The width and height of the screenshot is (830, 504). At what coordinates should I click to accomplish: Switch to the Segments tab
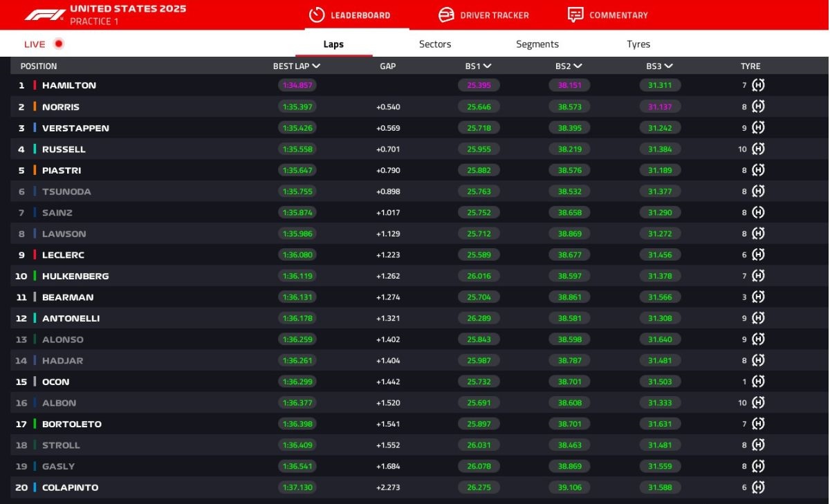click(537, 44)
